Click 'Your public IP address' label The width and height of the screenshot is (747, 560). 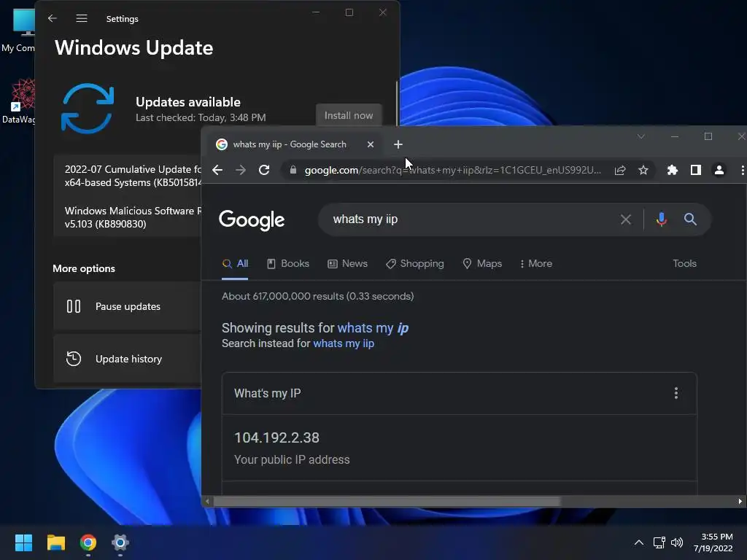point(292,459)
